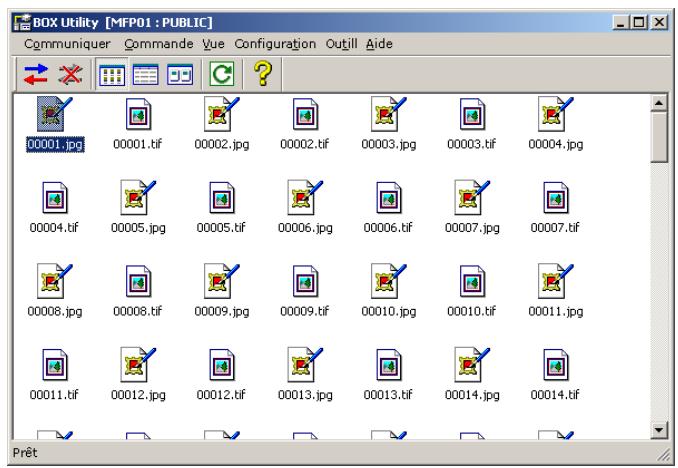Select the 00010.jpg file icon

point(388,281)
